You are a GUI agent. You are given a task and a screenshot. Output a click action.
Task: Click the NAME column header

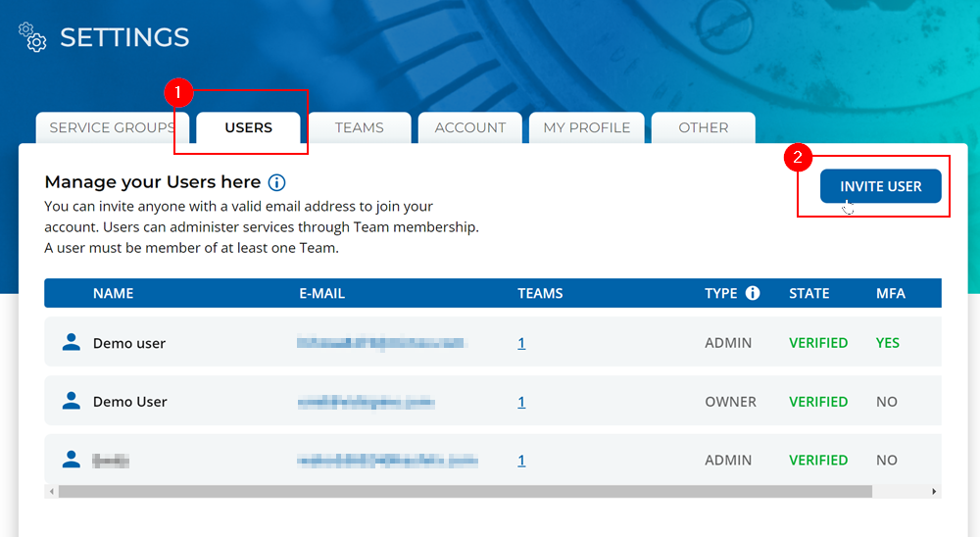(113, 293)
